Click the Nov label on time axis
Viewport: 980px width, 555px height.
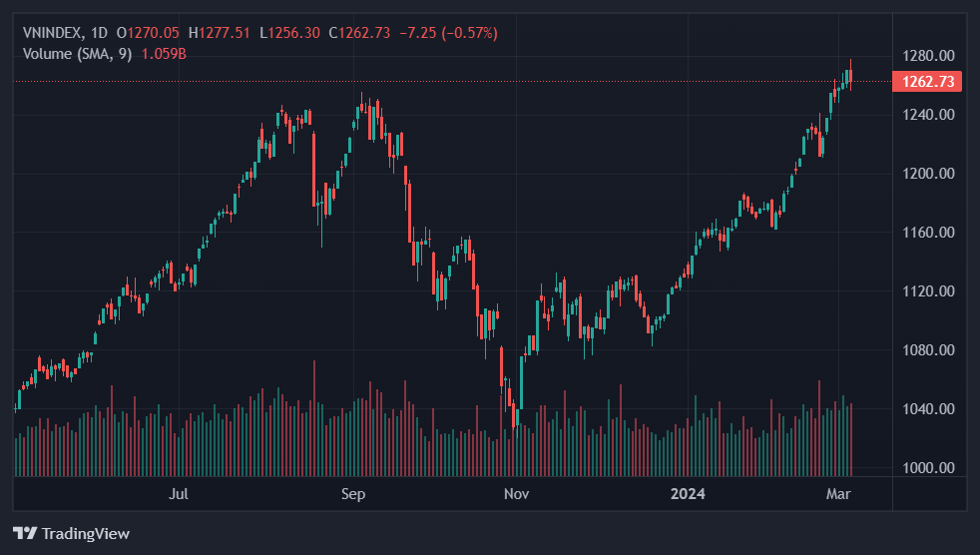pos(516,493)
